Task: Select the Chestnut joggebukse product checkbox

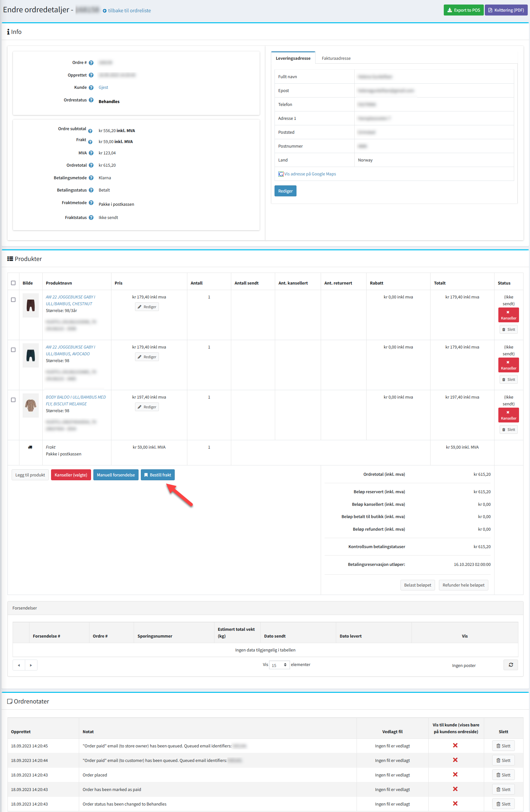Action: (x=13, y=299)
